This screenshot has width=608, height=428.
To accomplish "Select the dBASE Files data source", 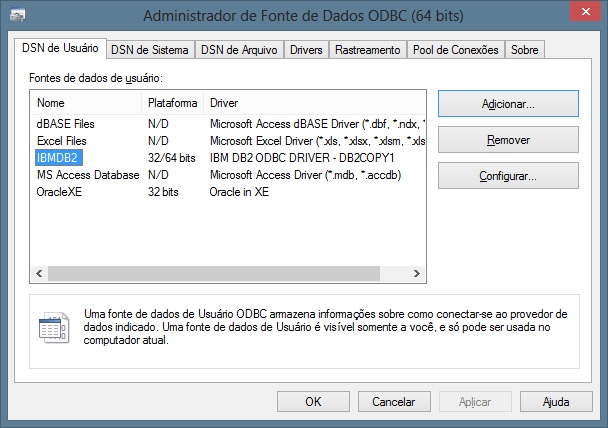I will tap(66, 124).
